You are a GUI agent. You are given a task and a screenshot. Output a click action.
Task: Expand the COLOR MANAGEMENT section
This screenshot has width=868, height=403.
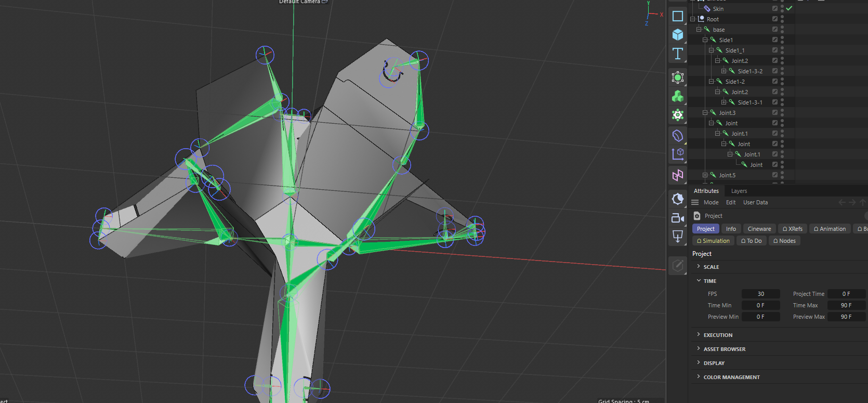coord(699,377)
